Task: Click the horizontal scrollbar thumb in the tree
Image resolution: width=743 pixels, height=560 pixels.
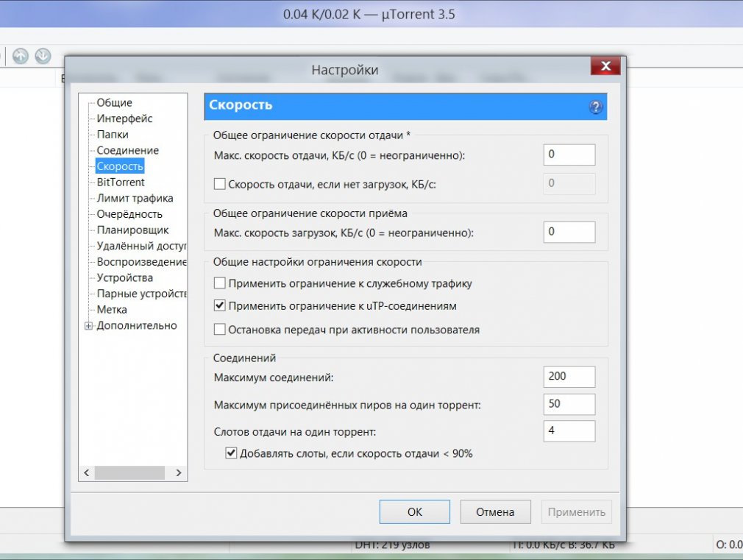Action: (x=129, y=472)
